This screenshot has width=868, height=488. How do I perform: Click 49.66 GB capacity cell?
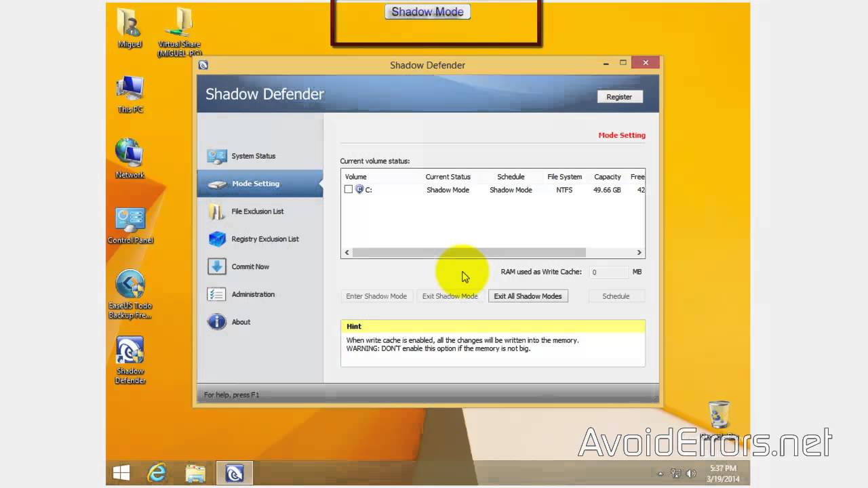pos(607,190)
